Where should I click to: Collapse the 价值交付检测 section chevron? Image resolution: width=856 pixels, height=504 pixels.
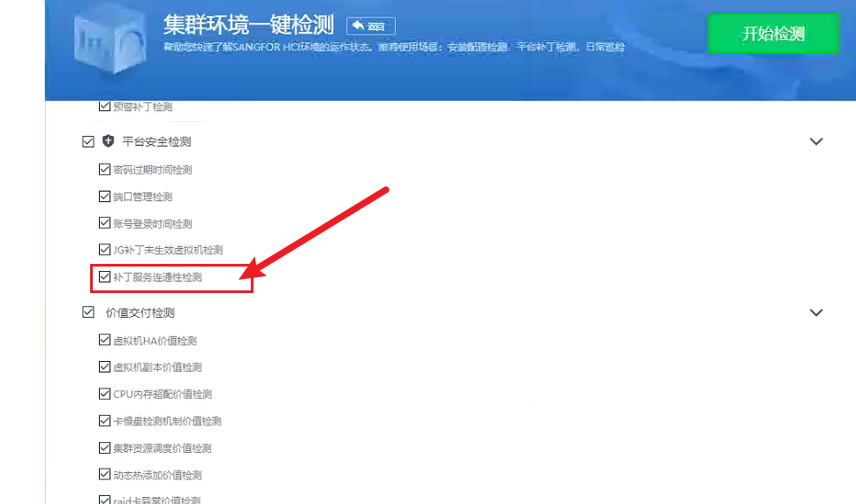pyautogui.click(x=816, y=312)
